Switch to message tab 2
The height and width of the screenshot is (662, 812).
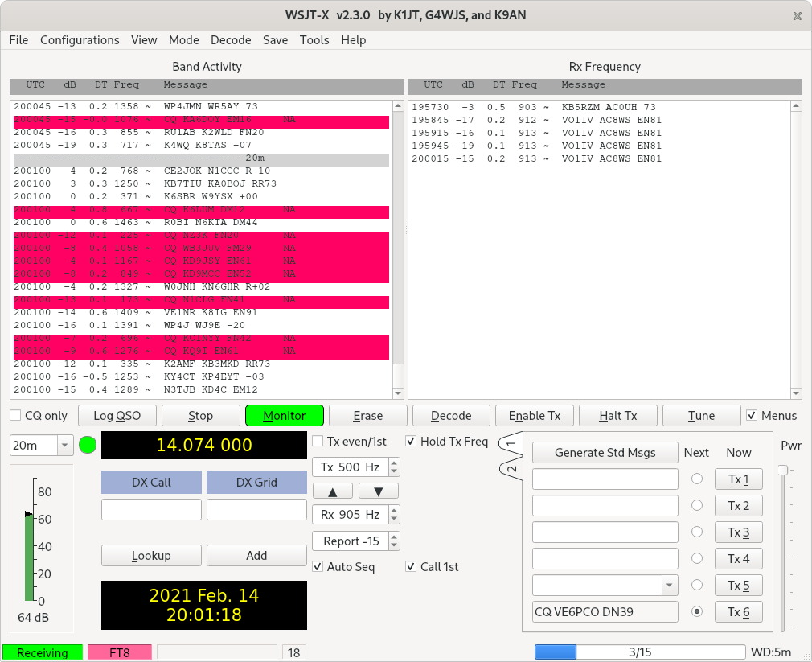[511, 469]
